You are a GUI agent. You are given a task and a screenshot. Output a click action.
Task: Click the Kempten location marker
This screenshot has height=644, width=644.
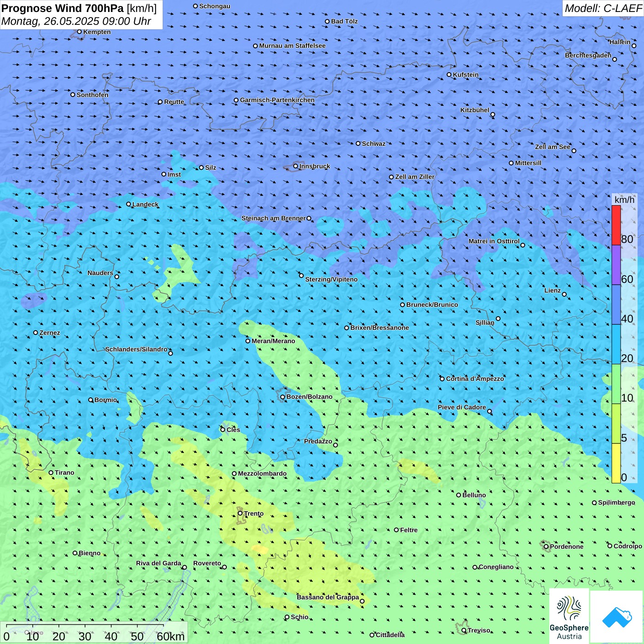click(x=79, y=32)
